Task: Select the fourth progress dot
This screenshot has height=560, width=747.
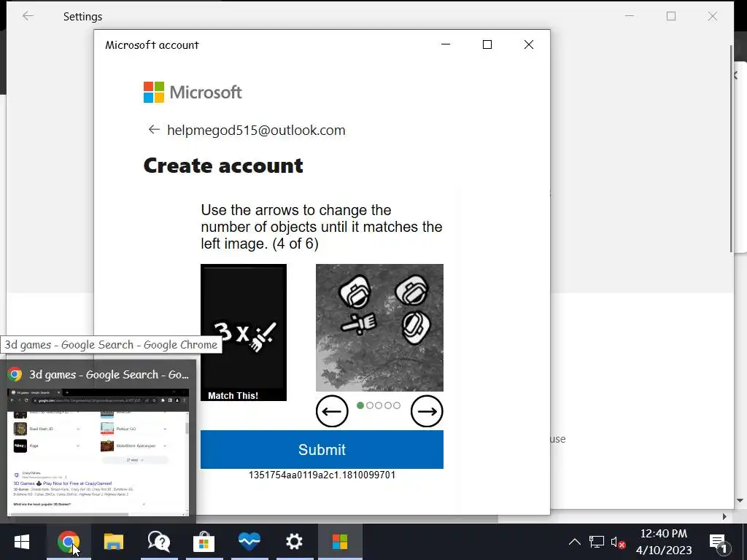Action: click(388, 405)
